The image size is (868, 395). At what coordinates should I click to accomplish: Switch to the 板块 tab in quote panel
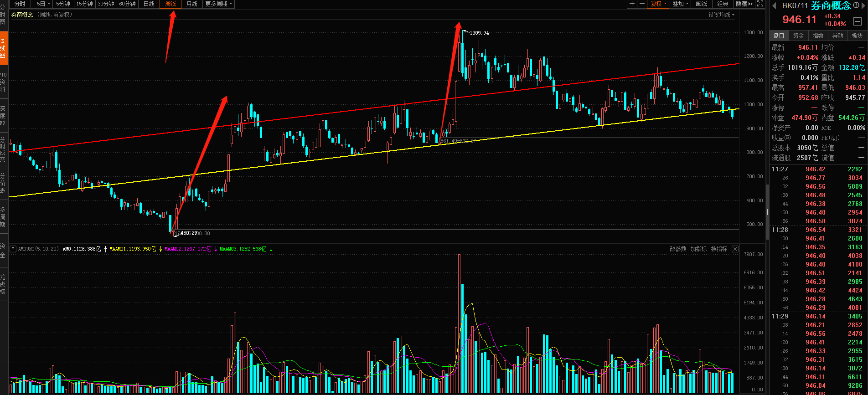(858, 36)
